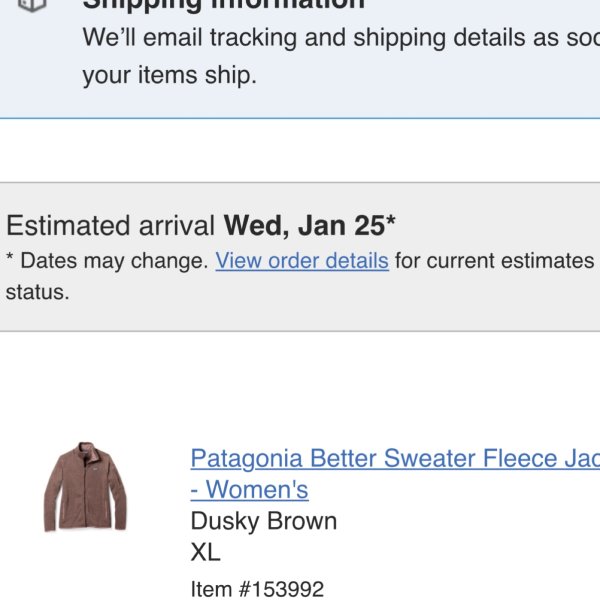Click the blue divider under the shipping banner
Screen dimensions: 600x600
[x=300, y=118]
